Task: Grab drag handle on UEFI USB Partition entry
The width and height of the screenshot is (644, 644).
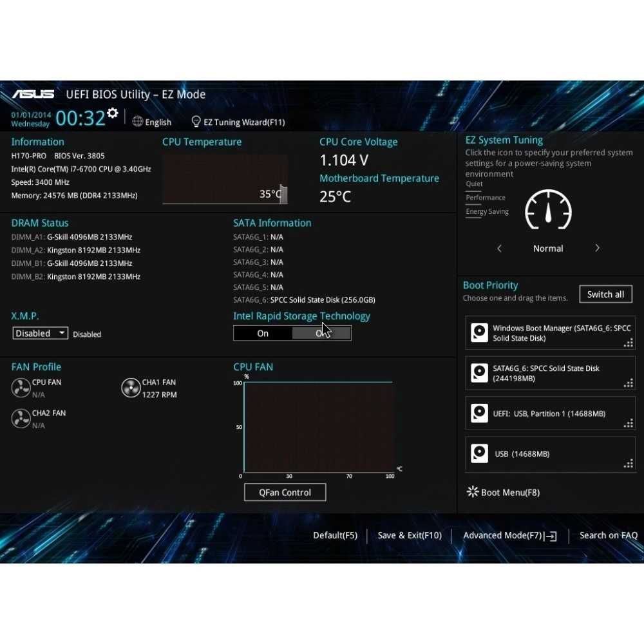Action: (629, 424)
